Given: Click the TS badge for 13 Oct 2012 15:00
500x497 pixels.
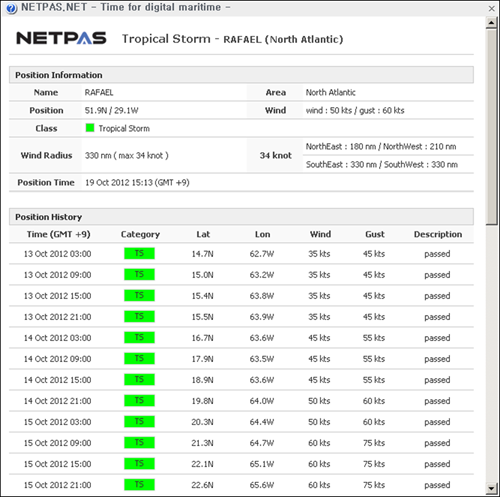Looking at the screenshot, I should (x=139, y=296).
